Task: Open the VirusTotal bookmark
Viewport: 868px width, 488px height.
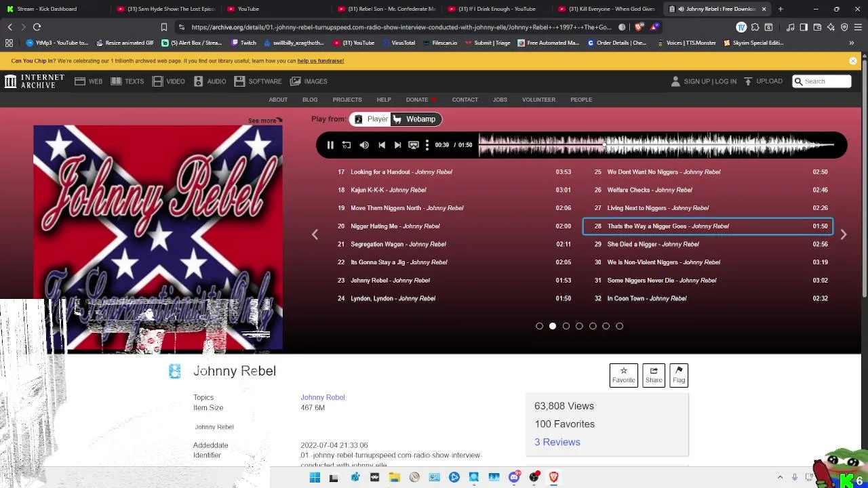Action: click(399, 43)
